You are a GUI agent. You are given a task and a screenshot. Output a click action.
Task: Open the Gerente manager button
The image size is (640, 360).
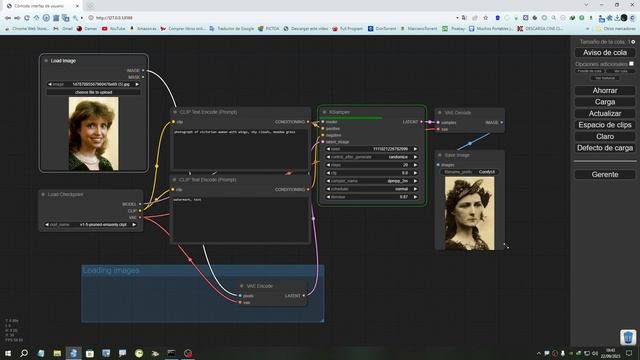click(604, 174)
